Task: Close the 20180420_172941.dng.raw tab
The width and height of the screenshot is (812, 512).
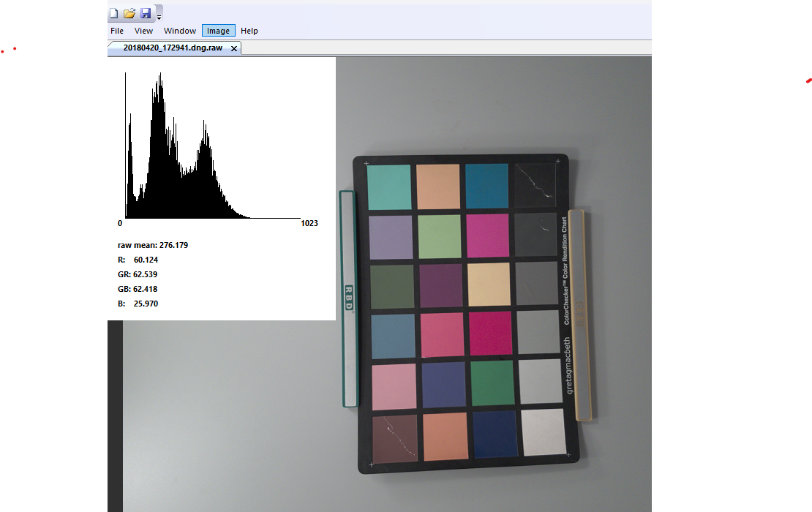Action: (x=234, y=48)
